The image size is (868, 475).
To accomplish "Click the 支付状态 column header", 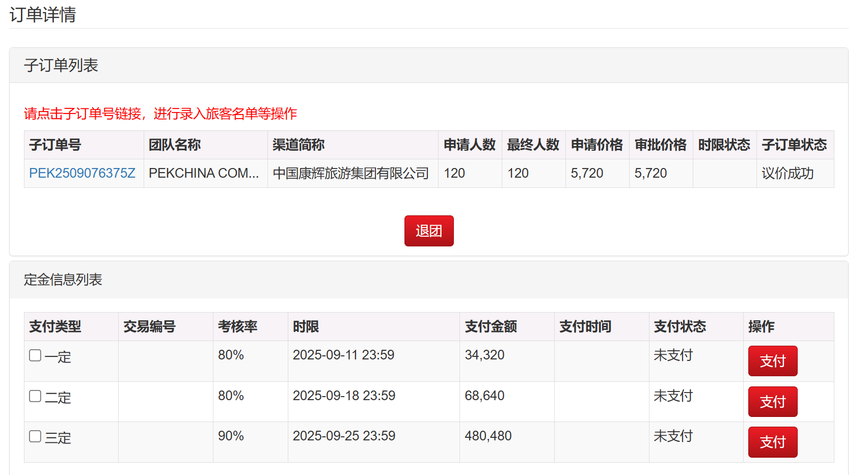I will click(680, 326).
